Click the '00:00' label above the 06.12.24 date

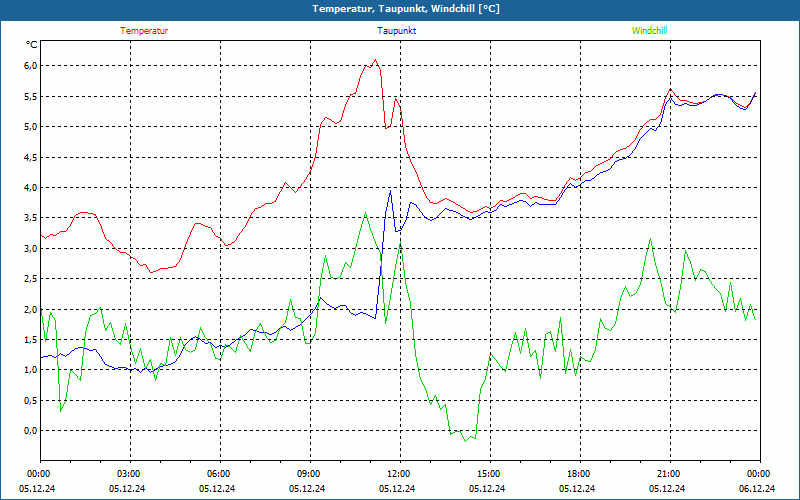(758, 474)
